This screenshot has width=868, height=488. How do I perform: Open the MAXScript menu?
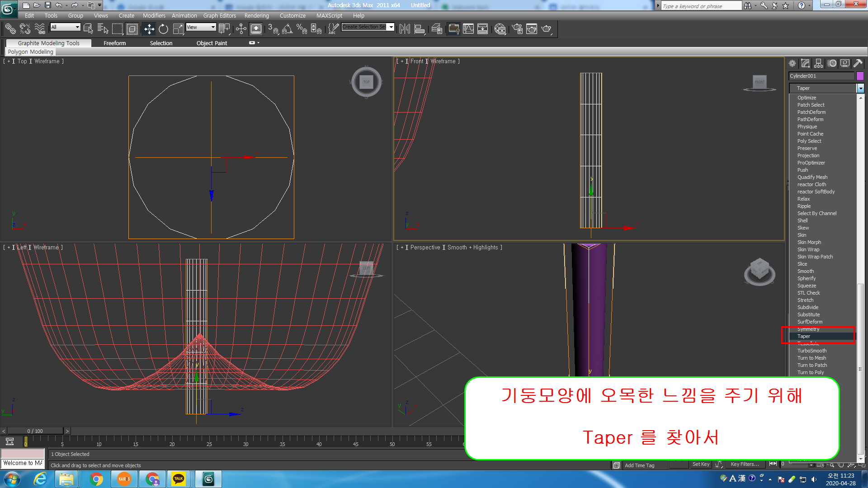click(x=329, y=15)
